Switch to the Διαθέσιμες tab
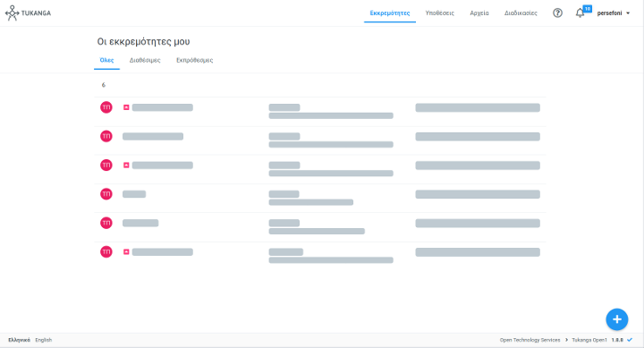The width and height of the screenshot is (644, 348). pos(145,60)
